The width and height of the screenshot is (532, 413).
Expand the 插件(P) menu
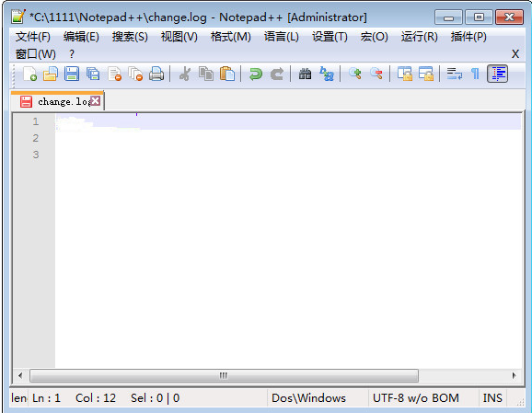point(468,37)
